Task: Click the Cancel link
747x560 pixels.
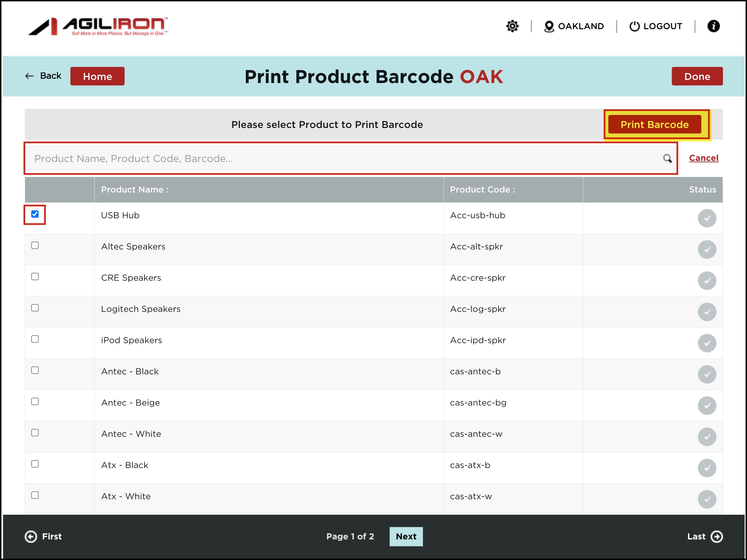Action: pyautogui.click(x=703, y=158)
